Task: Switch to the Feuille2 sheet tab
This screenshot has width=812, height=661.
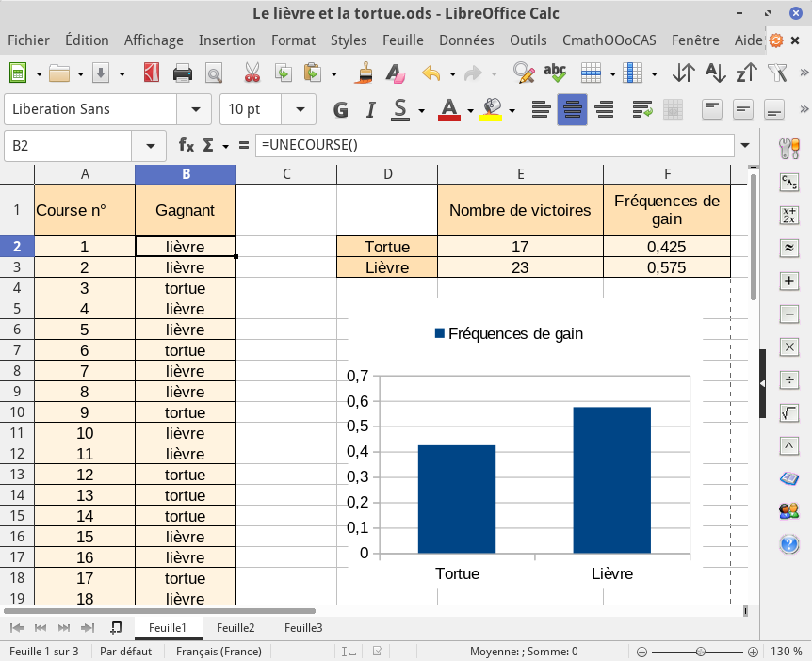Action: click(235, 628)
